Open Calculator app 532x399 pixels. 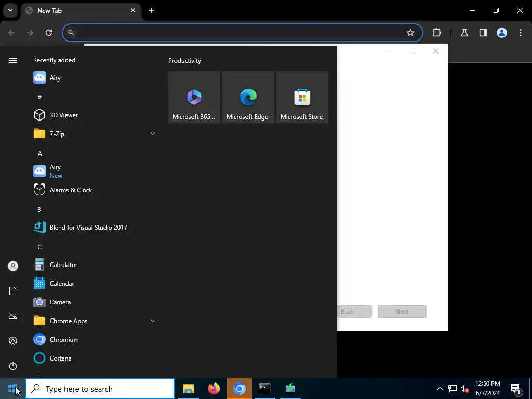(x=95, y=264)
